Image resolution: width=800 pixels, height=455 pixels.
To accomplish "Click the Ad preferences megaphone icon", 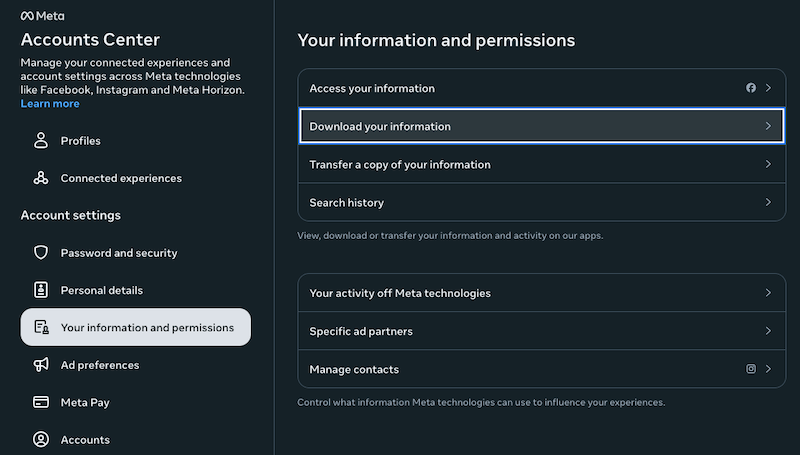I will [x=41, y=365].
